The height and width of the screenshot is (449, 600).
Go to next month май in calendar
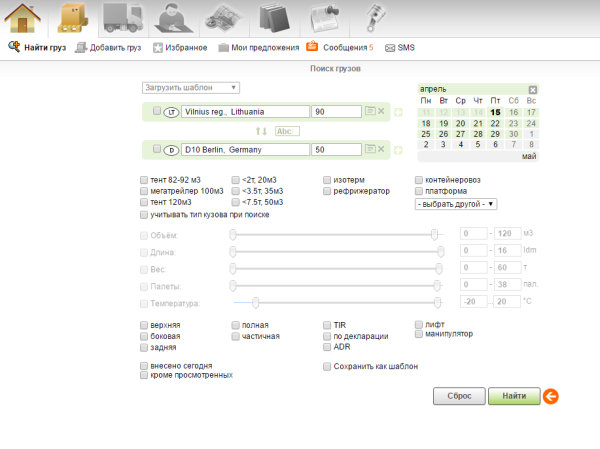coord(529,157)
